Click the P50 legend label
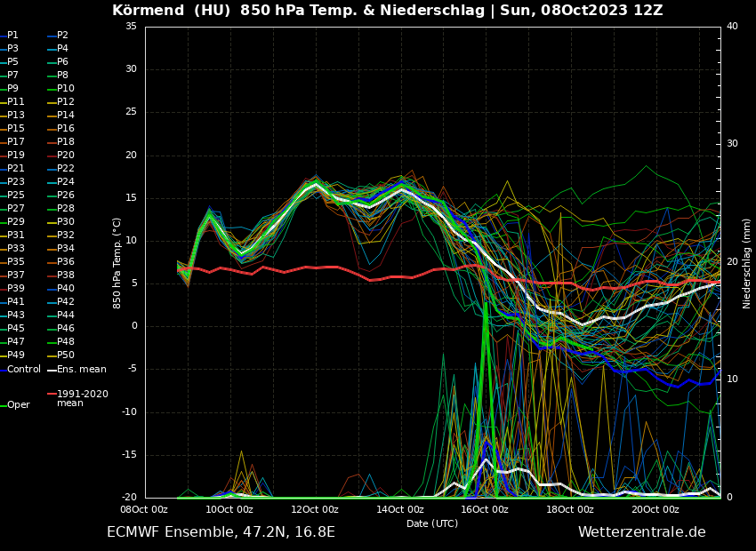The image size is (756, 551). coord(66,355)
